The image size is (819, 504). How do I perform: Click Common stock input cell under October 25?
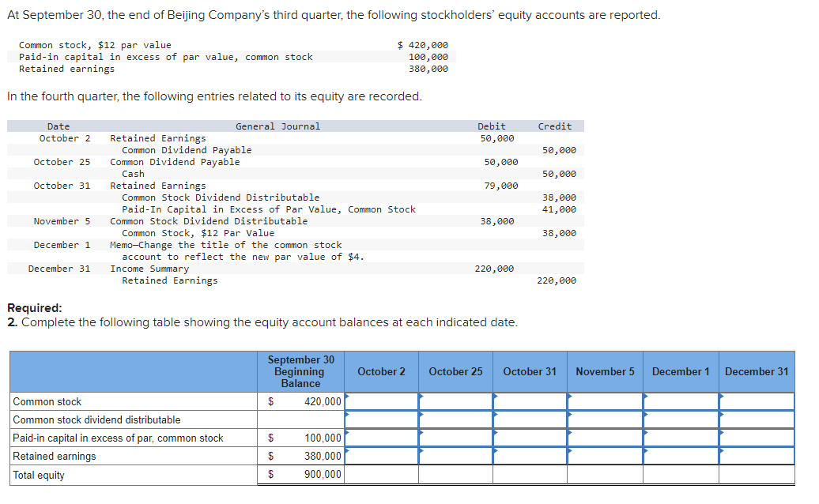(x=455, y=401)
